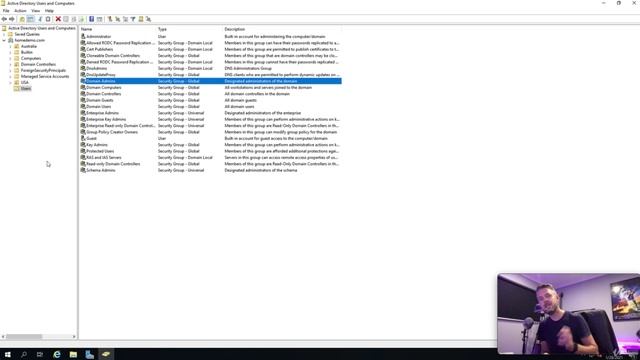Click the Cert Publishers group icon
The height and width of the screenshot is (360, 640).
pos(83,49)
